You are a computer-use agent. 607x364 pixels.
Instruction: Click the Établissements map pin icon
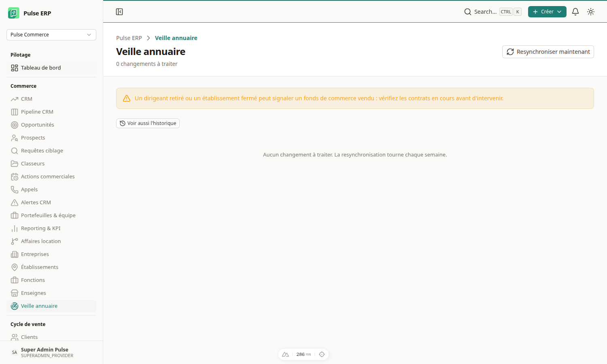15,267
